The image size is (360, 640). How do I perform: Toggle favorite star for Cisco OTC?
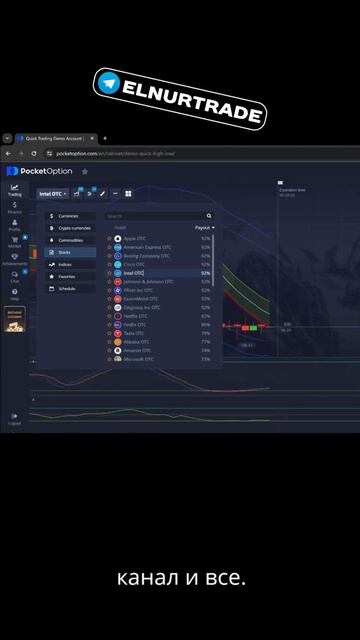[109, 264]
